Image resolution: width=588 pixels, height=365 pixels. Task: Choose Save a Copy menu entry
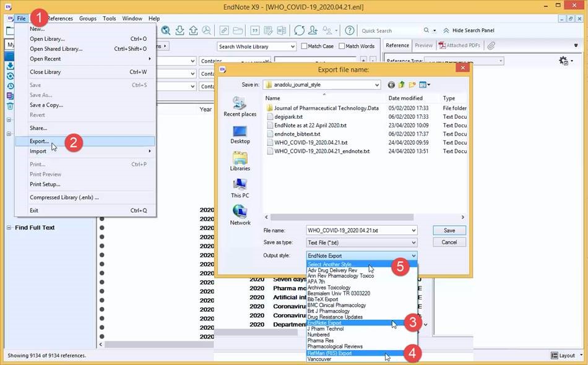(85, 105)
